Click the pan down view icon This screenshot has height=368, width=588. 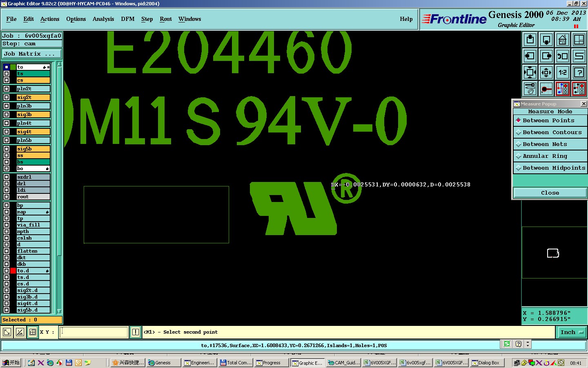pyautogui.click(x=546, y=40)
